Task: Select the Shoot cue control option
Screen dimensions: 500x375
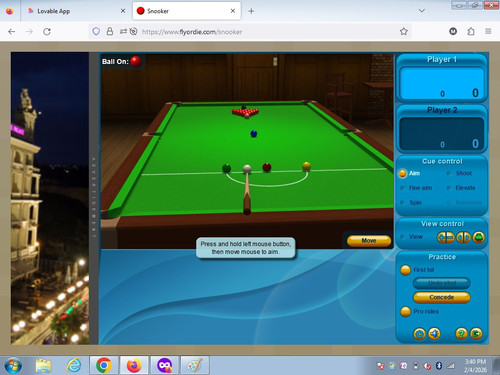Action: click(459, 173)
